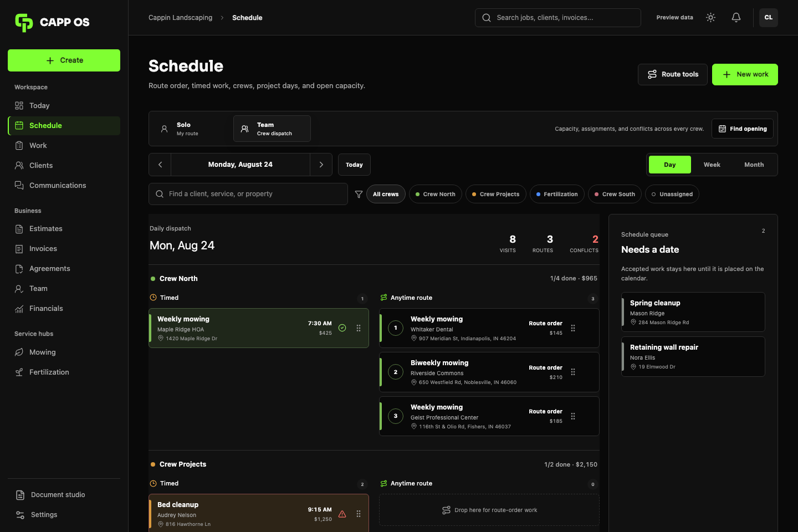798x532 pixels.
Task: Click the CAPP OS logo icon
Action: (x=24, y=22)
